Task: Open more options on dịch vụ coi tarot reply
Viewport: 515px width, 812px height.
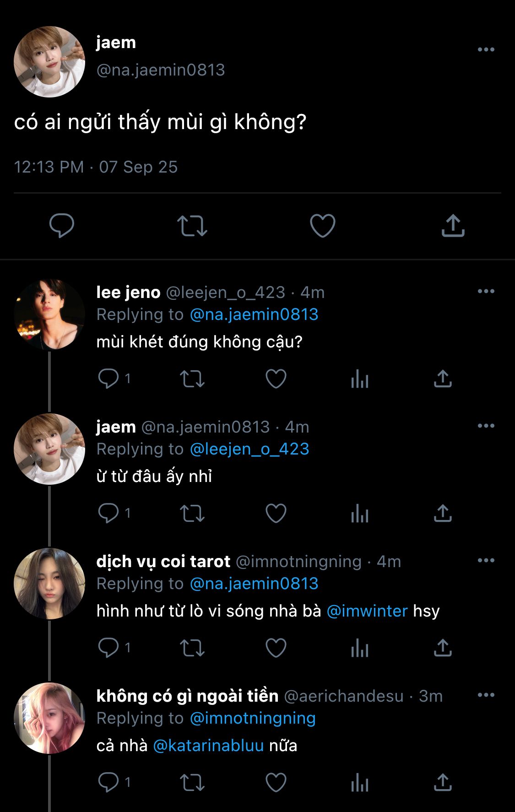Action: [x=486, y=560]
